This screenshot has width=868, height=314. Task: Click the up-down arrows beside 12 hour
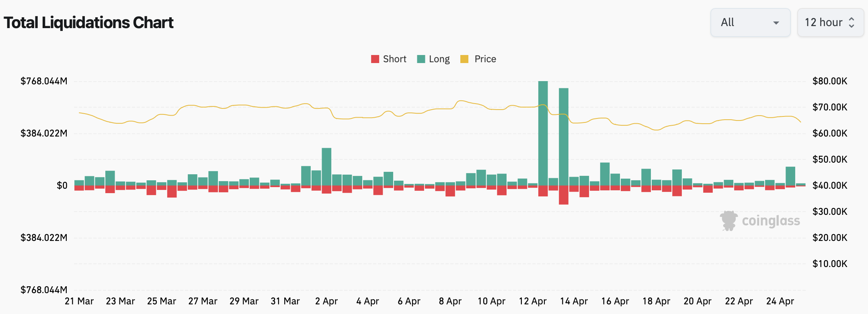[x=852, y=22]
